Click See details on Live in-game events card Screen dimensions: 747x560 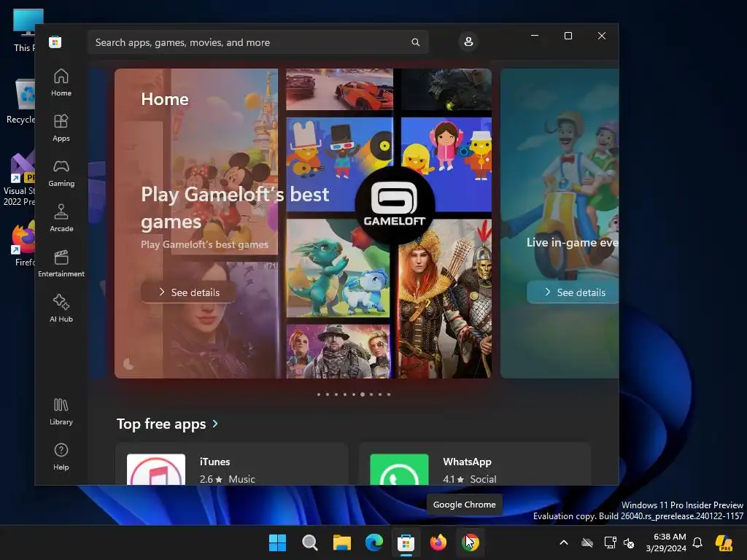(573, 292)
